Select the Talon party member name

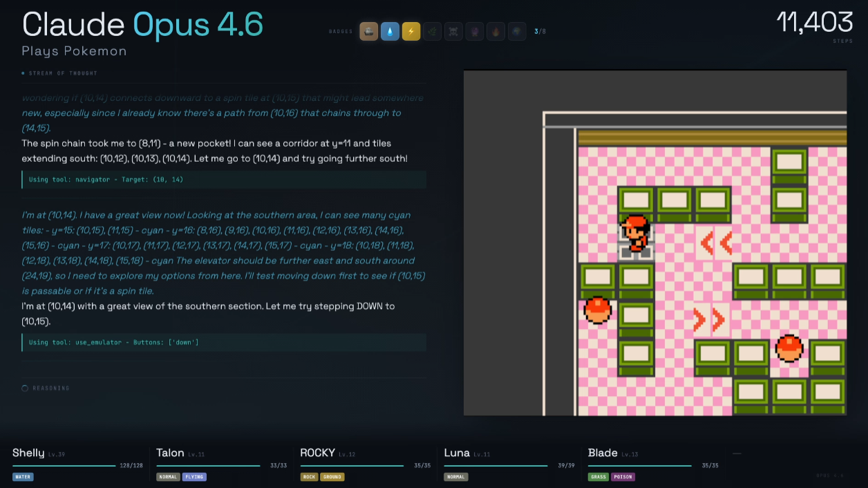pyautogui.click(x=170, y=453)
